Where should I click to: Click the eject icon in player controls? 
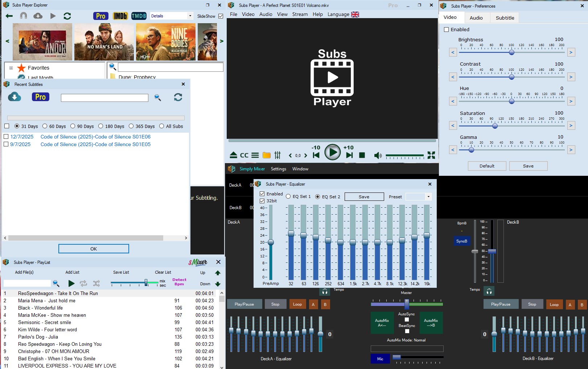point(233,155)
